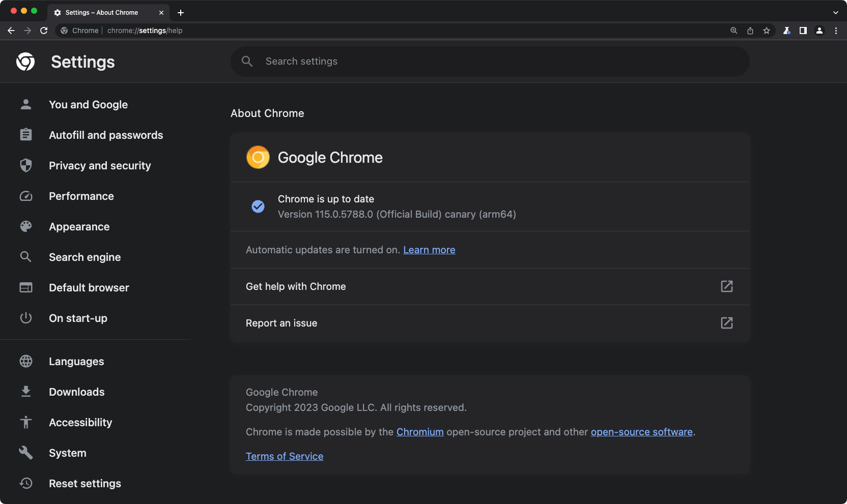This screenshot has height=504, width=847.
Task: Toggle the side panel icon
Action: pos(803,31)
